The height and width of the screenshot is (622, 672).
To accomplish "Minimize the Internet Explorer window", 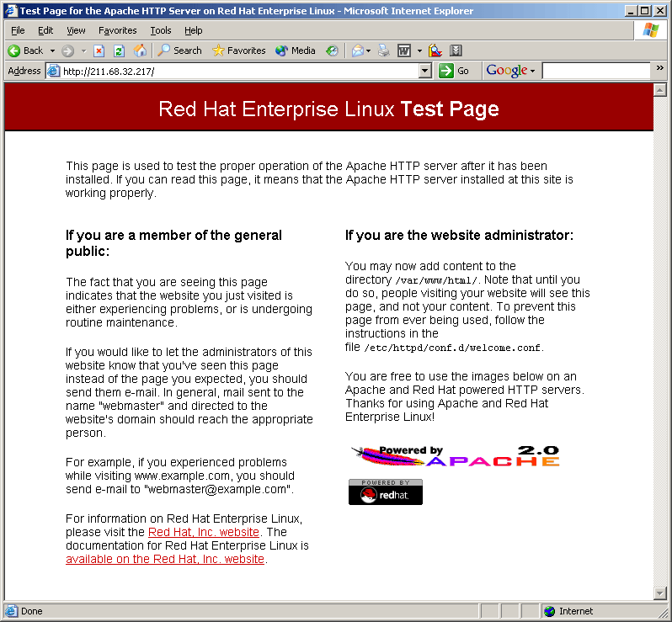I will (x=630, y=11).
